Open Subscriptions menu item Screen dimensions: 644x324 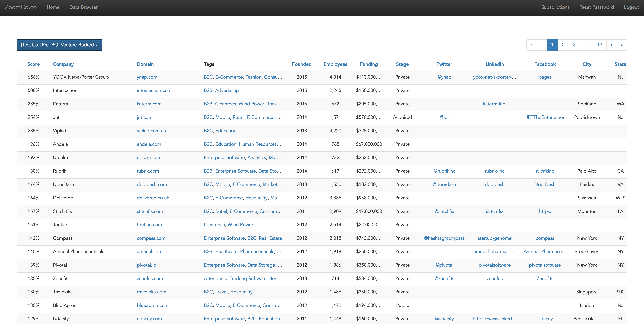tap(555, 7)
